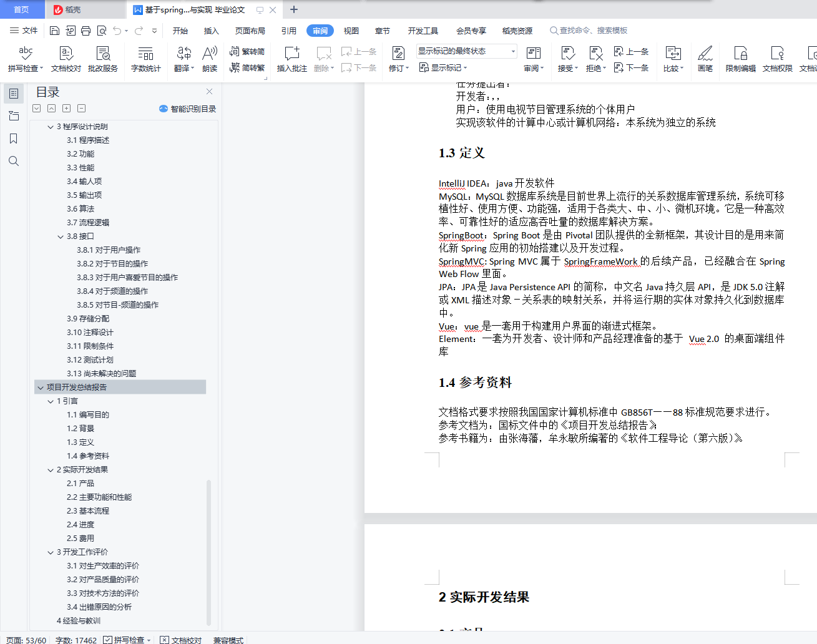Collapse the 1 引言 tree node
This screenshot has height=644, width=817.
coord(51,401)
